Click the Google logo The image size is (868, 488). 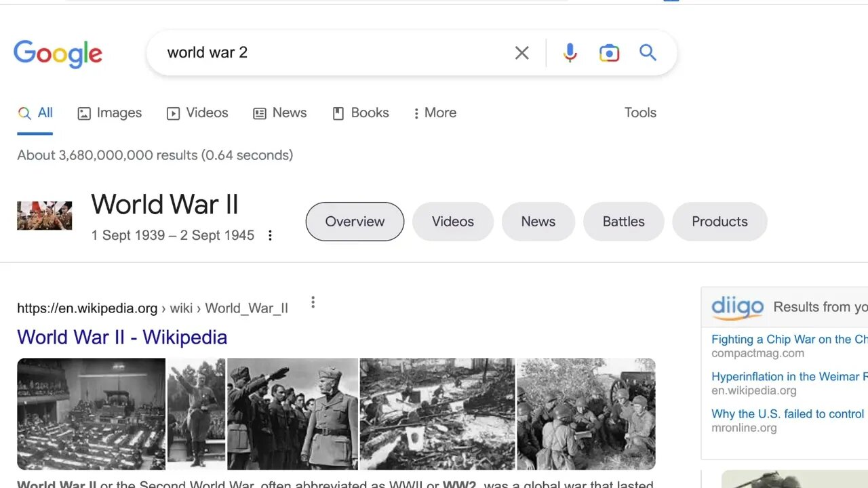[x=58, y=54]
